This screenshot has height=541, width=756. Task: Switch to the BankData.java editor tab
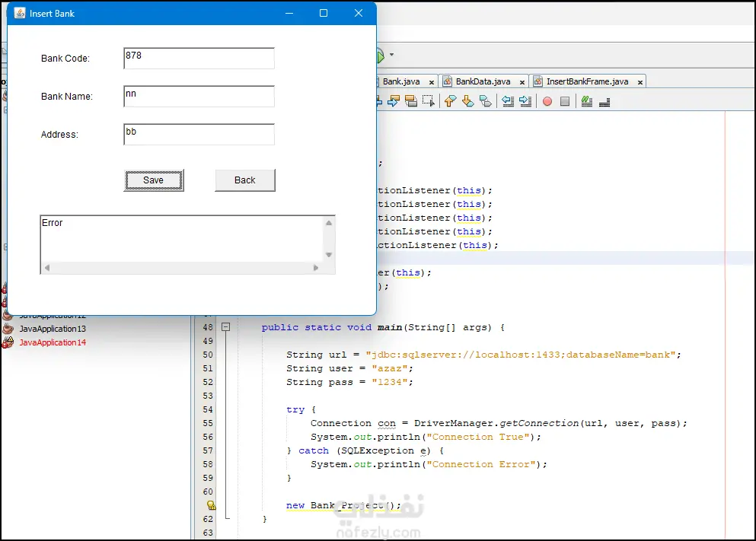(x=483, y=82)
